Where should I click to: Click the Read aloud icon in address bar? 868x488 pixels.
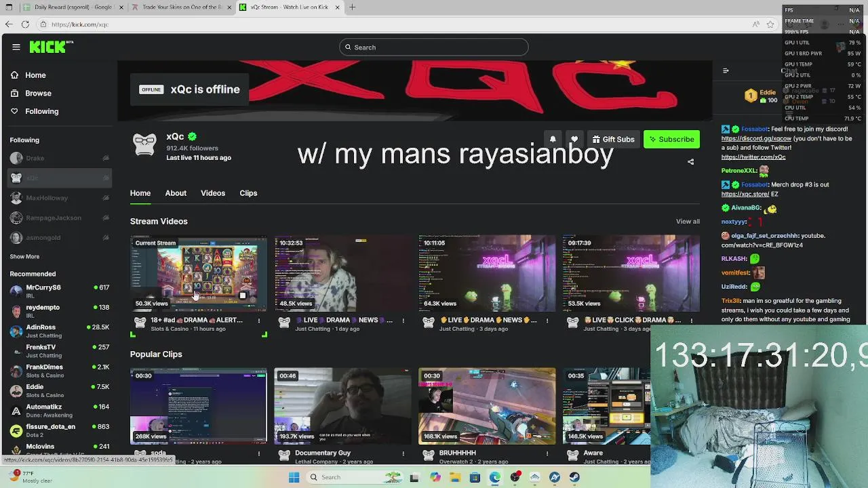tap(755, 24)
